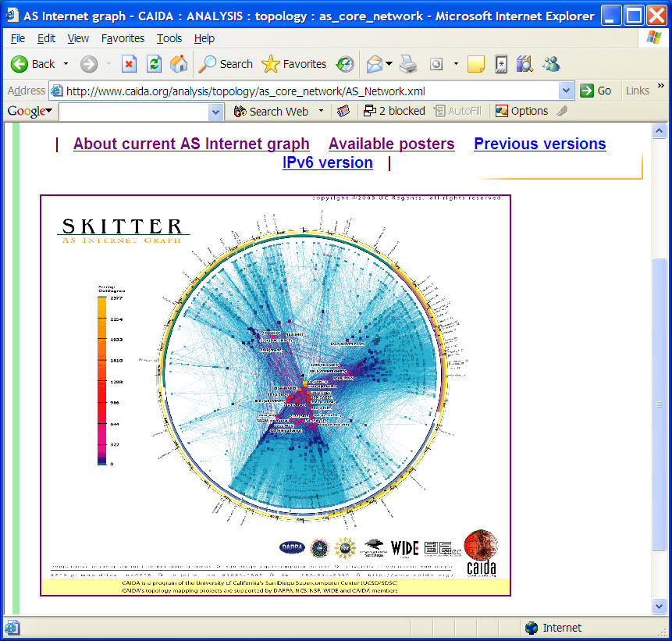The height and width of the screenshot is (641, 672).
Task: Click the WIDE logo in the poster
Action: (405, 548)
